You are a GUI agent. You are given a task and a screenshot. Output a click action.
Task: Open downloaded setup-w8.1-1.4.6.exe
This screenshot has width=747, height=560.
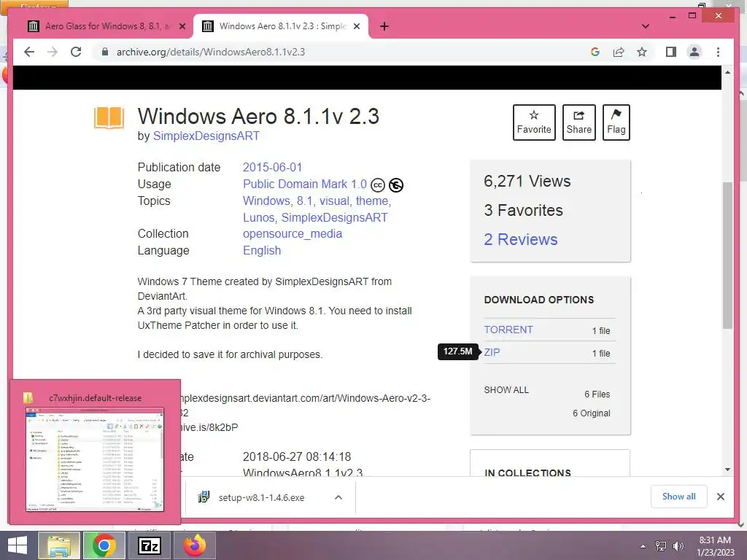[x=261, y=497]
